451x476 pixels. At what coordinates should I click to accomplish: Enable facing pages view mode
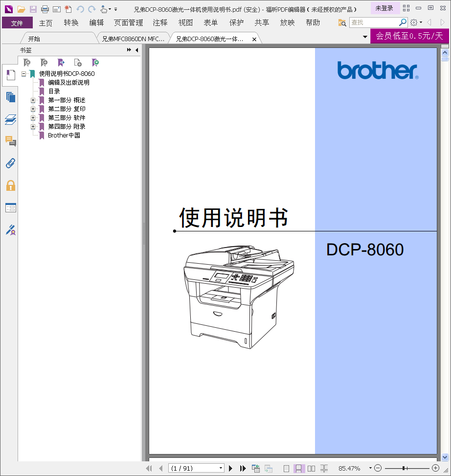coord(312,468)
